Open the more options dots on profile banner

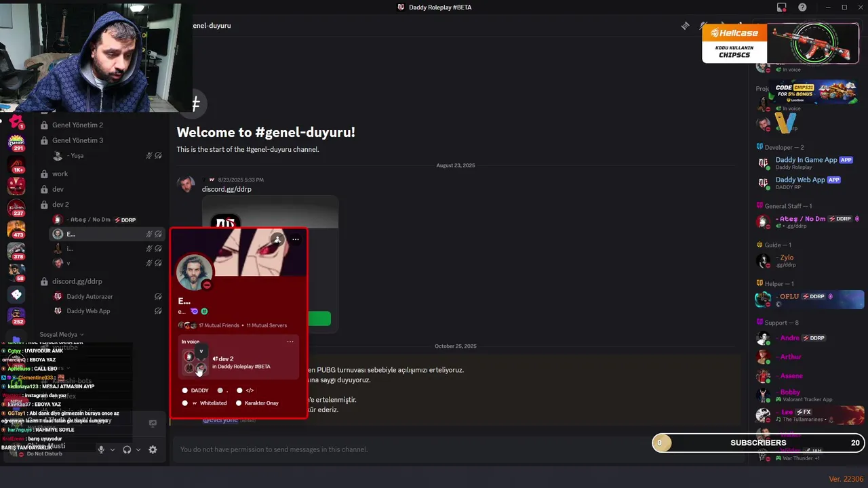pyautogui.click(x=296, y=239)
